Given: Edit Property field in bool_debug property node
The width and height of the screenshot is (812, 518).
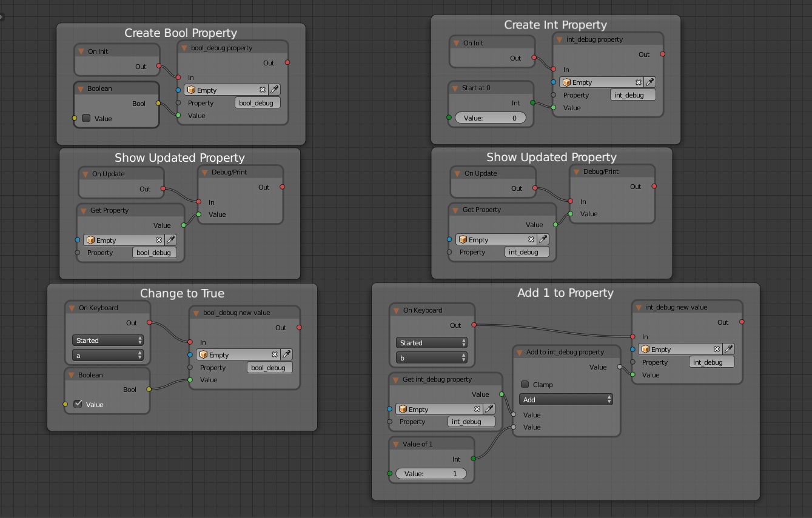Looking at the screenshot, I should [257, 103].
